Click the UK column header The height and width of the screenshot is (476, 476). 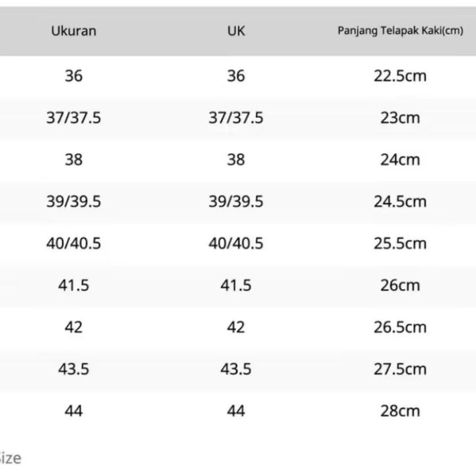(x=236, y=31)
